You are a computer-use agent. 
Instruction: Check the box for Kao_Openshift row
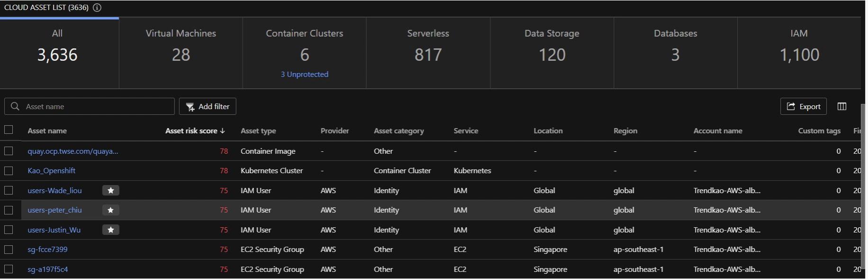[9, 170]
